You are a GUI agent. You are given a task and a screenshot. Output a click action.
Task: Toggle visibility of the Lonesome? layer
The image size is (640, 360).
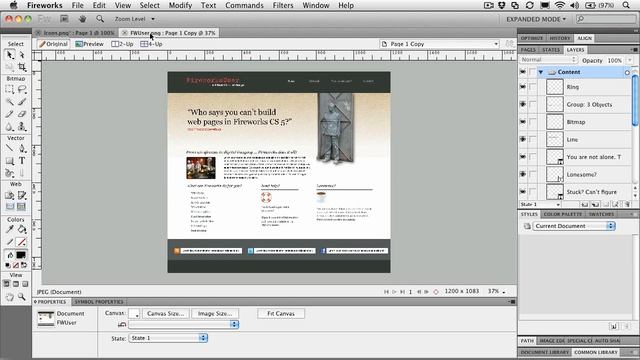click(523, 174)
